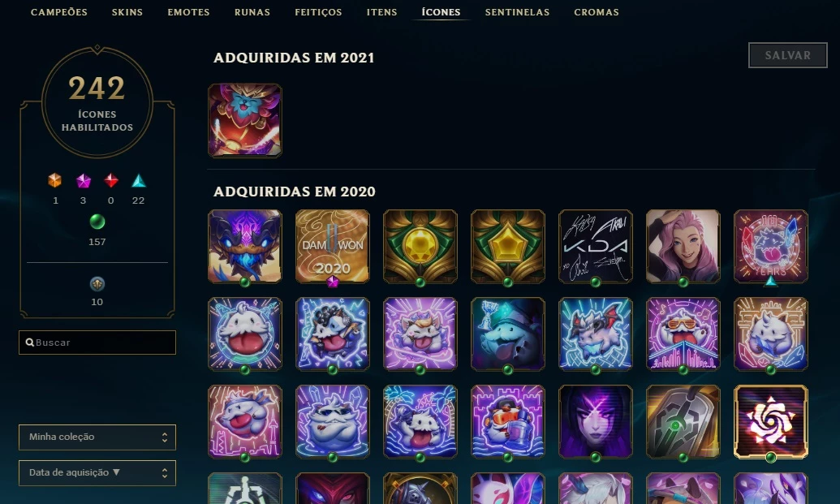
Task: Pick the Seraphine portrait icon
Action: click(683, 246)
